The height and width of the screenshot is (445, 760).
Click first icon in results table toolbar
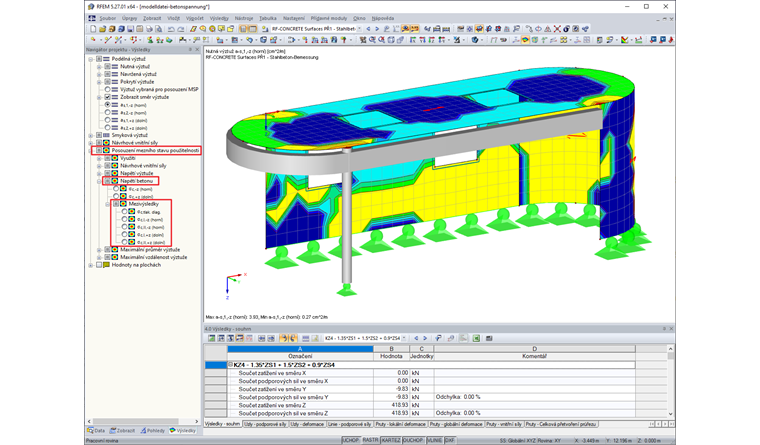tap(212, 338)
